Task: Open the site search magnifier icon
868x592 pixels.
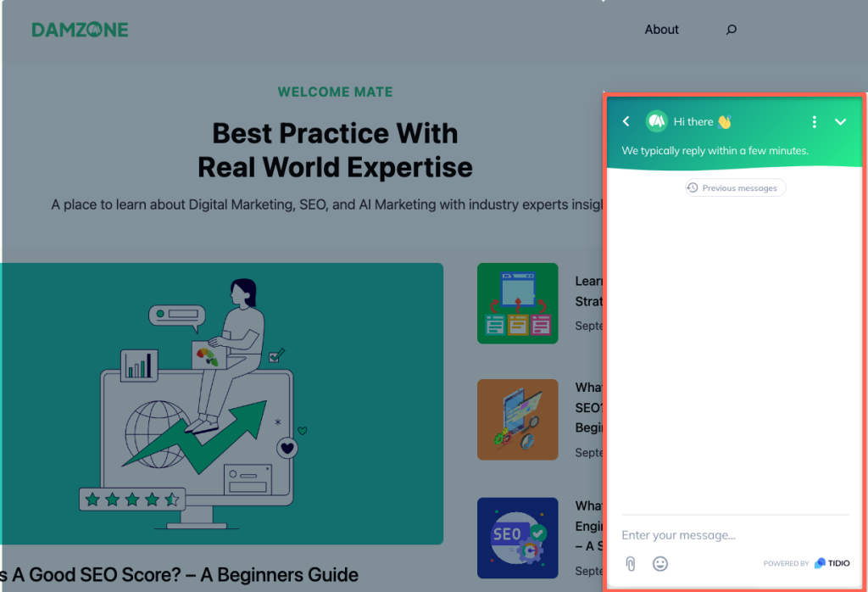Action: [731, 29]
